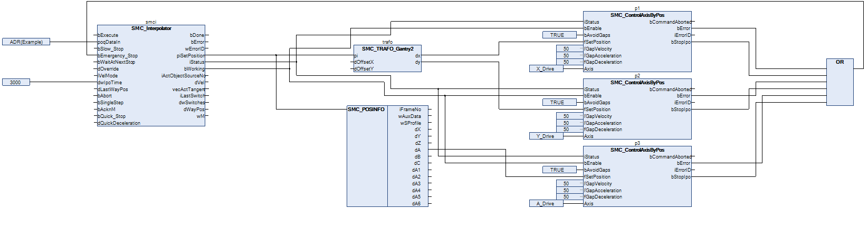The height and width of the screenshot is (228, 868).
Task: Click the smci instance name label
Action: coord(151,22)
